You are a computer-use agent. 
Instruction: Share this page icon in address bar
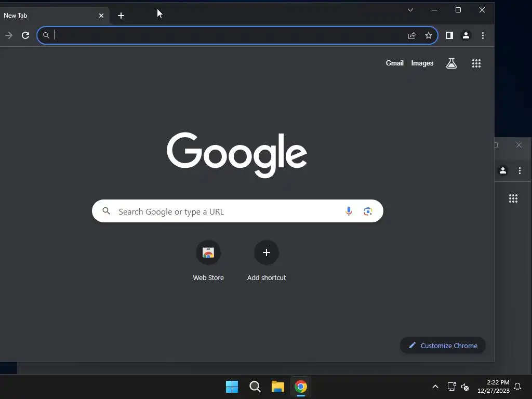coord(412,35)
